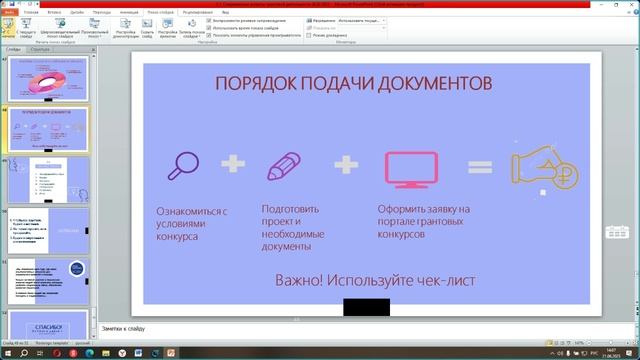Image resolution: width=640 pixels, height=360 pixels.
Task: Open notification center in system tray
Action: click(x=629, y=353)
